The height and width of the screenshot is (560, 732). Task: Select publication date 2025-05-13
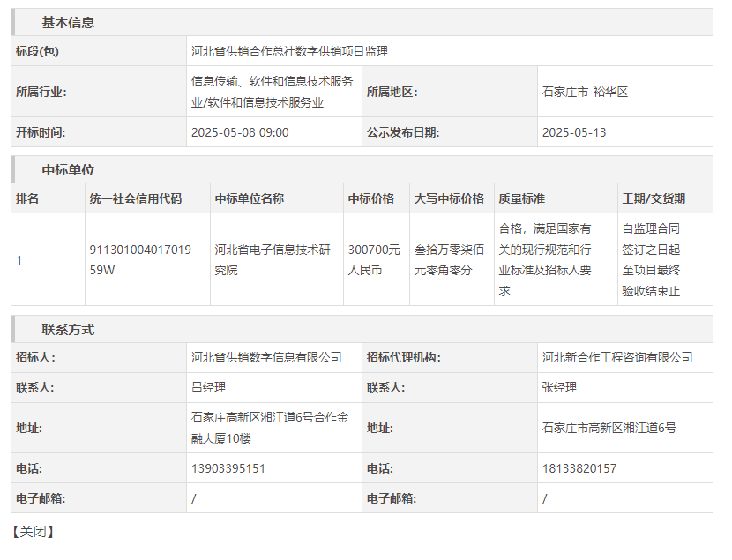coord(574,132)
